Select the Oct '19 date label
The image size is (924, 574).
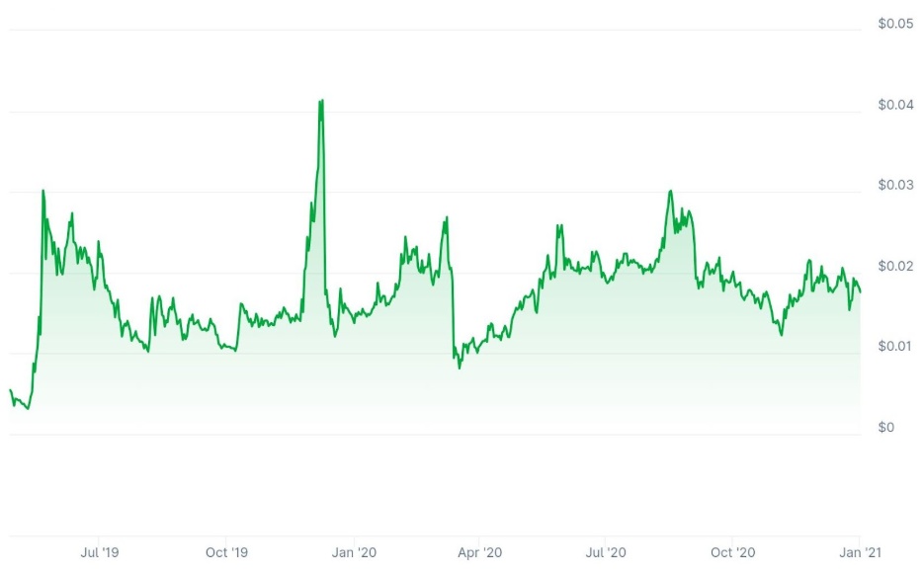point(226,552)
